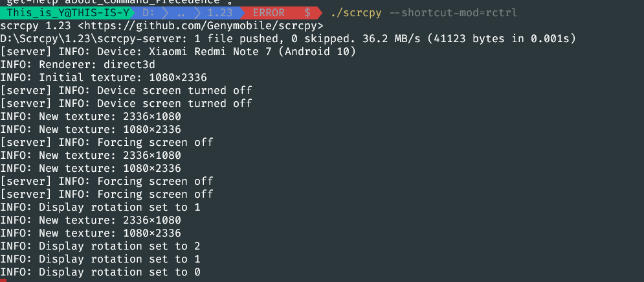Click the Renderer: direct3d line
Screen dimensions: 644x282
pos(78,65)
